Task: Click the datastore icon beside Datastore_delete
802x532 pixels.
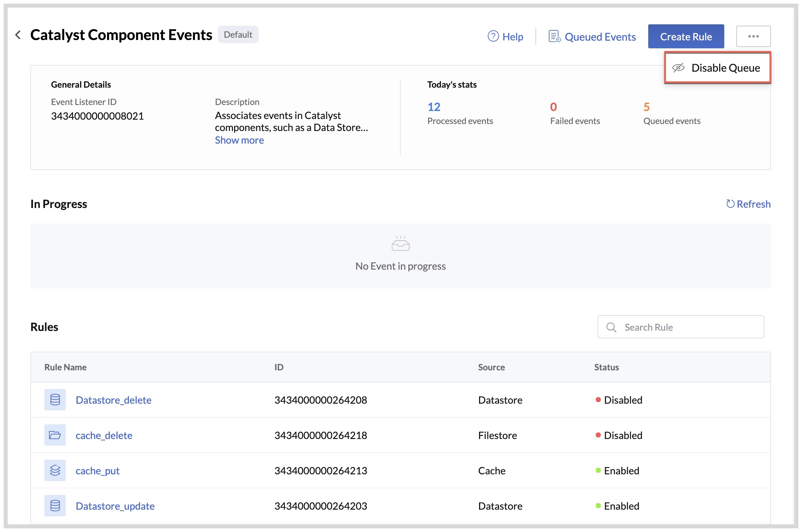Action: point(55,400)
